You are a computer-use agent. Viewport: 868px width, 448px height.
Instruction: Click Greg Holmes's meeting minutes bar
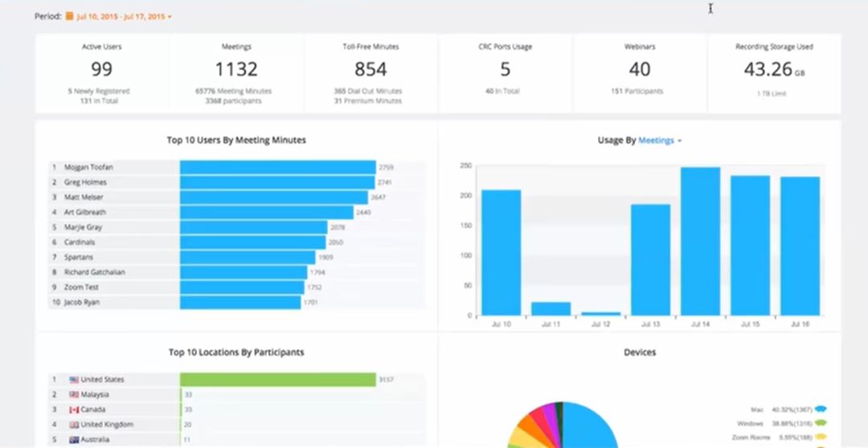(x=277, y=182)
